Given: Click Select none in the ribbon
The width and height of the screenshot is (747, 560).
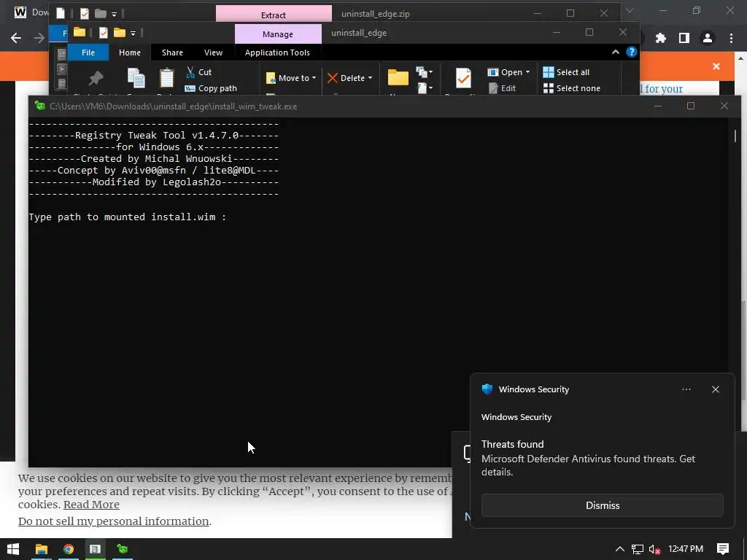Looking at the screenshot, I should click(x=571, y=88).
